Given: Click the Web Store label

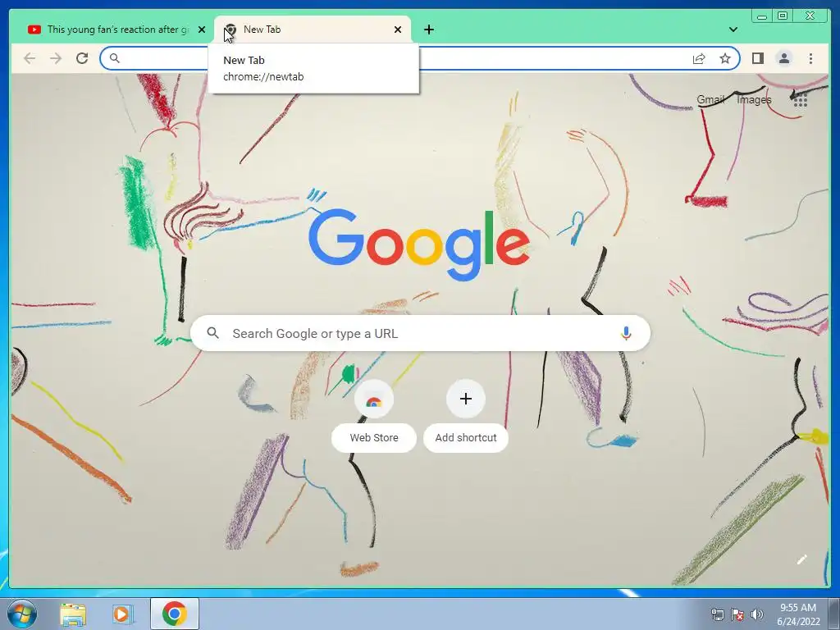Looking at the screenshot, I should pyautogui.click(x=374, y=438).
